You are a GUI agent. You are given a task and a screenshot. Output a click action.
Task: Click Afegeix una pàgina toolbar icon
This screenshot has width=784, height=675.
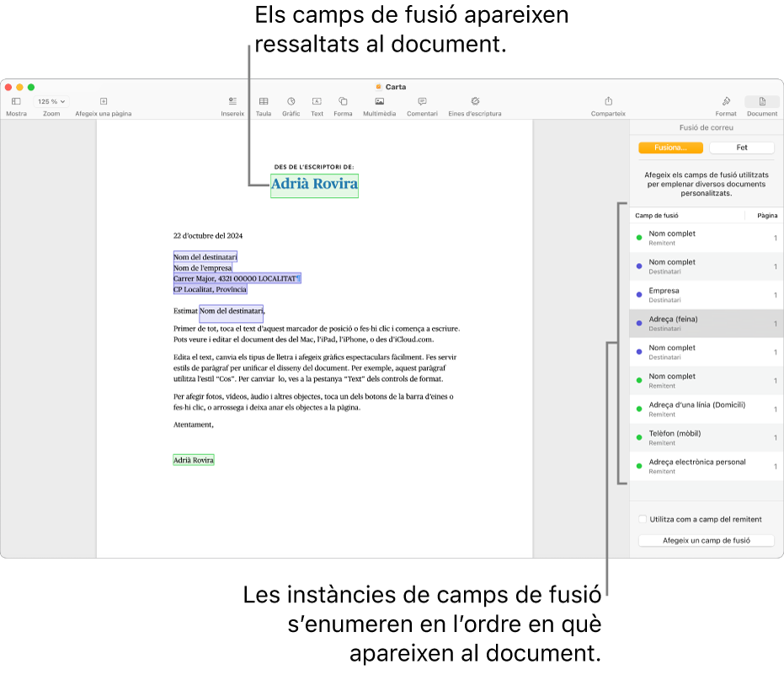click(104, 102)
